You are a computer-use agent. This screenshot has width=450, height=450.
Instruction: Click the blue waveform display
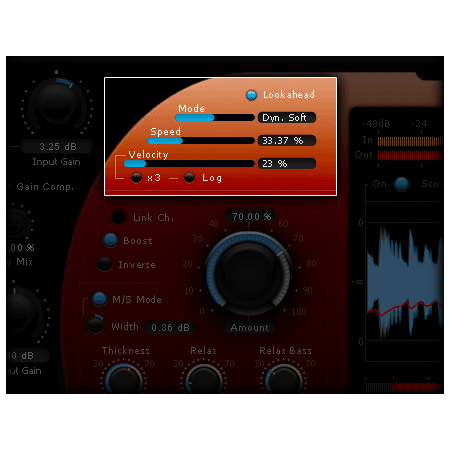click(x=405, y=282)
